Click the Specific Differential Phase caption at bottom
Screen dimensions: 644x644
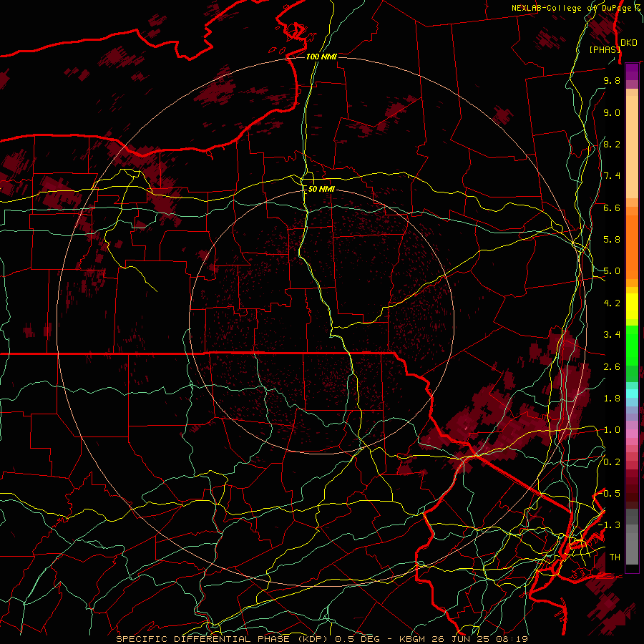[x=321, y=639]
